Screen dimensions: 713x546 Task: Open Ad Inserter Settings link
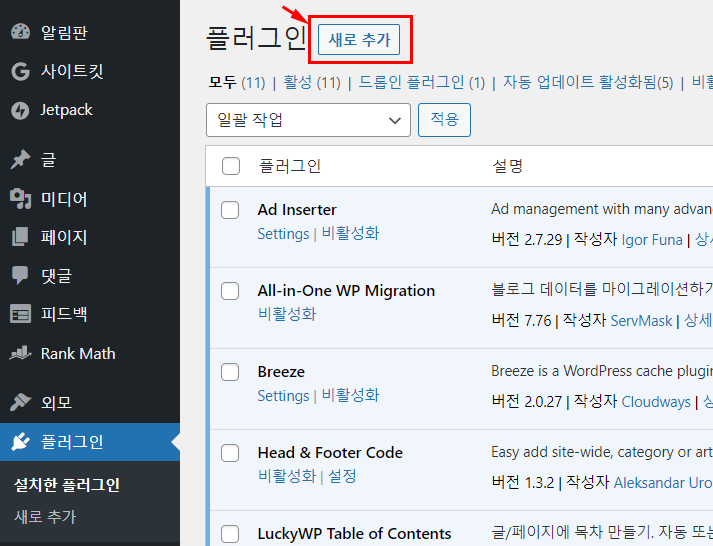(283, 234)
